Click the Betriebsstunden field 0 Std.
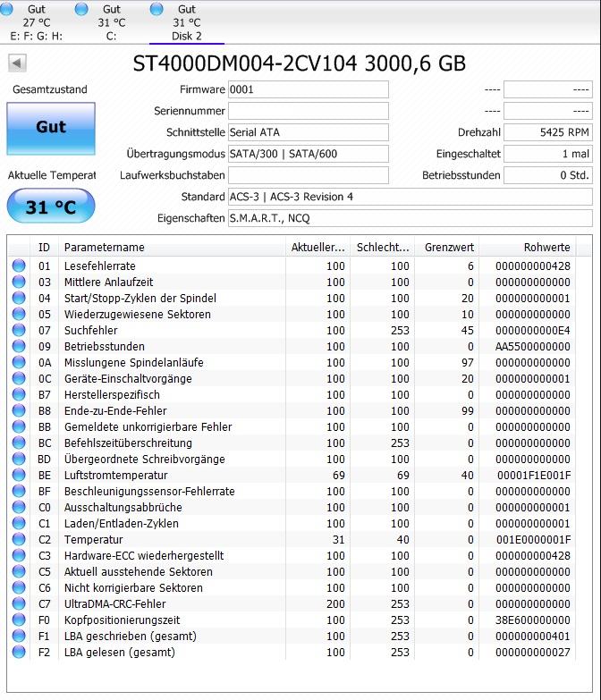The height and width of the screenshot is (700, 601). click(x=548, y=175)
